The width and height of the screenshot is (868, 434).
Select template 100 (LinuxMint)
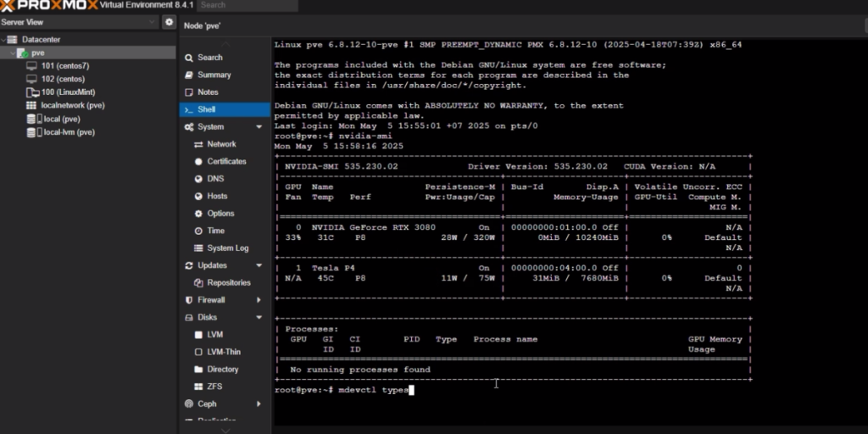pyautogui.click(x=68, y=92)
